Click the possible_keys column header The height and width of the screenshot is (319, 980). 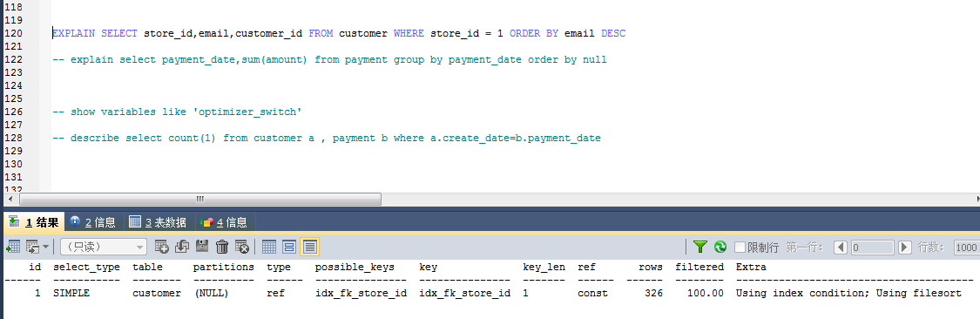(355, 267)
